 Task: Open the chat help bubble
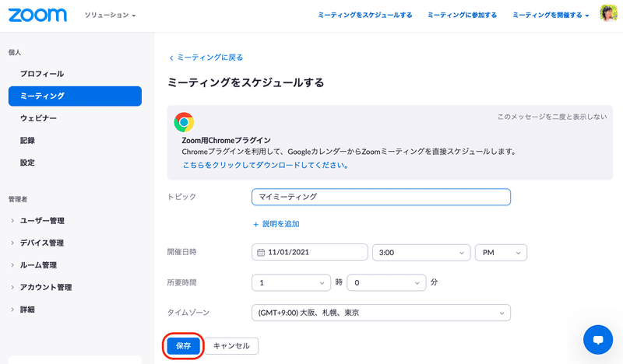click(x=598, y=340)
